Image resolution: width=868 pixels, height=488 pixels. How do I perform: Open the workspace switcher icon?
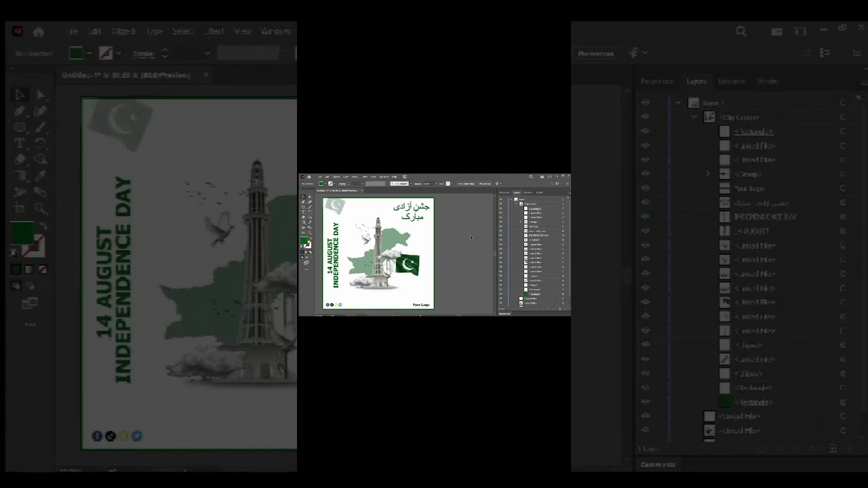(800, 31)
